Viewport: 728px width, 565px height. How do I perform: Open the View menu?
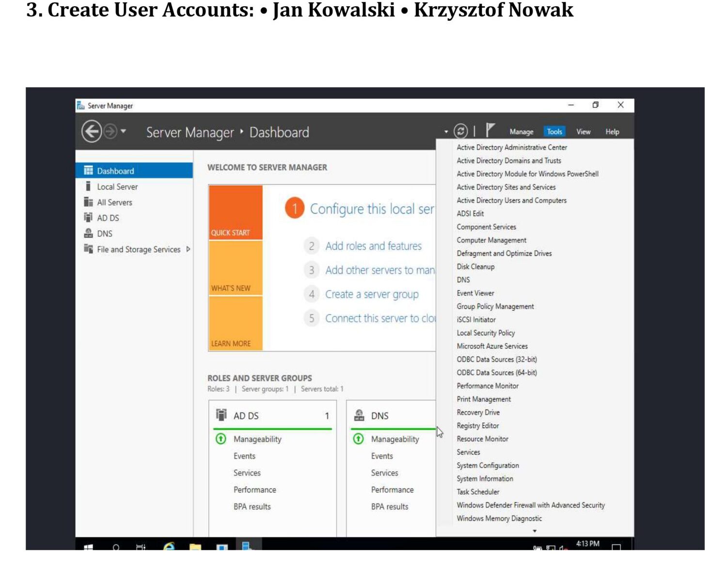(583, 132)
